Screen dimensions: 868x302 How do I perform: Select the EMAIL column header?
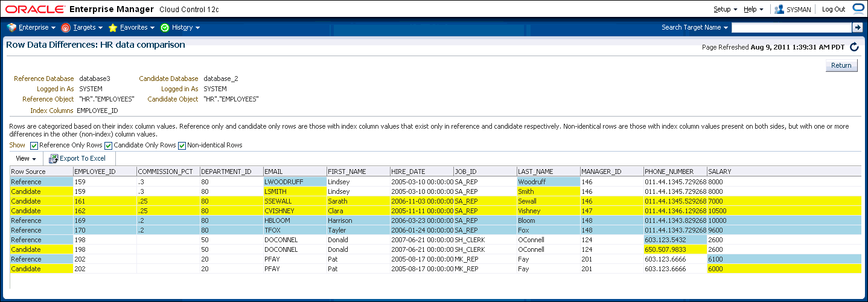(x=295, y=172)
